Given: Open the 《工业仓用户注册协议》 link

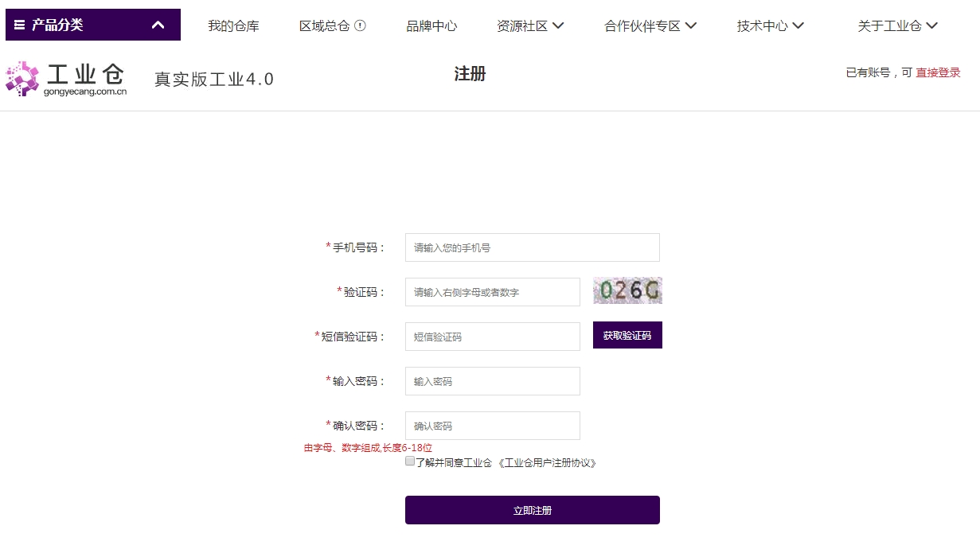Looking at the screenshot, I should [546, 462].
